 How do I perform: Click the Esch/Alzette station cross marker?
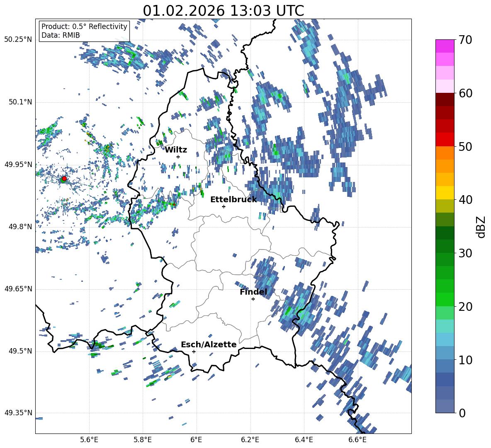point(194,351)
